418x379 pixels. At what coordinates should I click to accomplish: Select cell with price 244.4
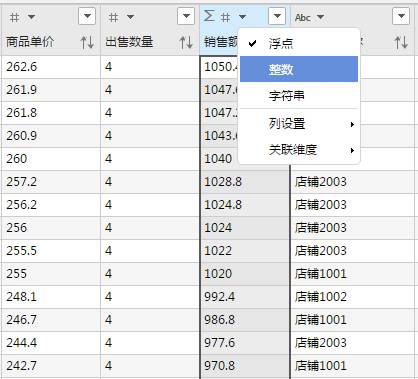51,343
